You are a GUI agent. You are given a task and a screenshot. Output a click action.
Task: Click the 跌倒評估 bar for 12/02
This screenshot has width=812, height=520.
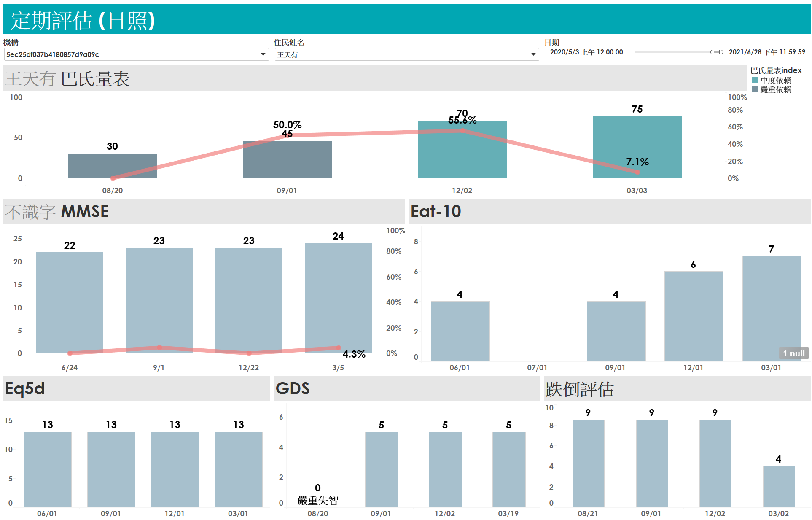pos(715,463)
